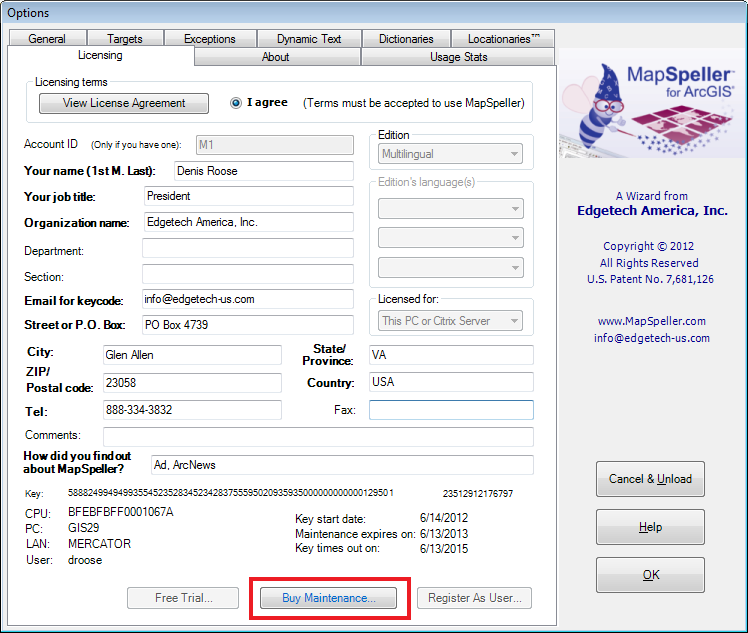Click the field showing Ad, ArcNews

[343, 465]
